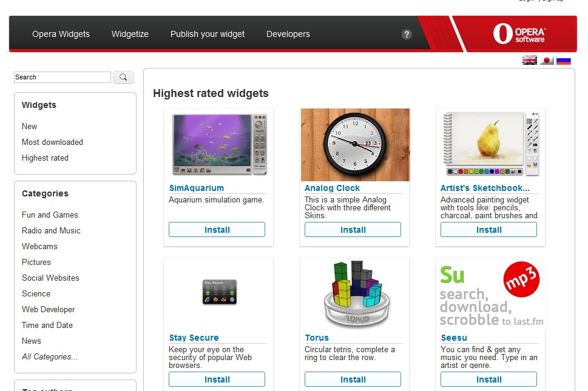Focus the Search text field
This screenshot has height=391, width=588.
pyautogui.click(x=63, y=77)
